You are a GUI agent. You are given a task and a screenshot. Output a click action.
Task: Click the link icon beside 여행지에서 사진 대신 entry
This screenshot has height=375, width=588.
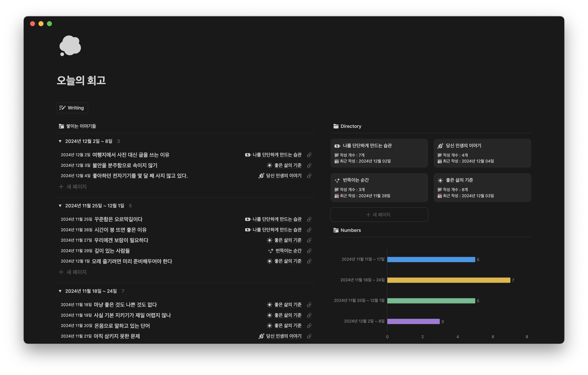[x=309, y=155]
